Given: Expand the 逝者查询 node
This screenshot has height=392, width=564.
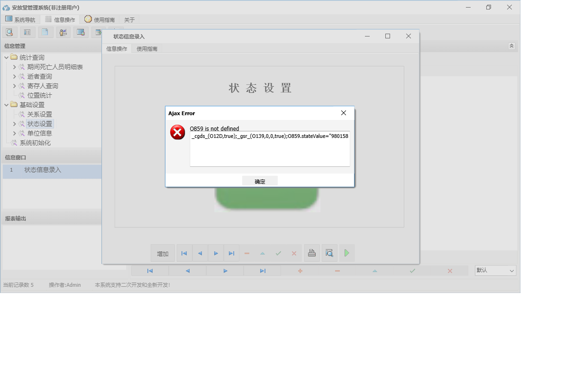Looking at the screenshot, I should click(x=14, y=76).
